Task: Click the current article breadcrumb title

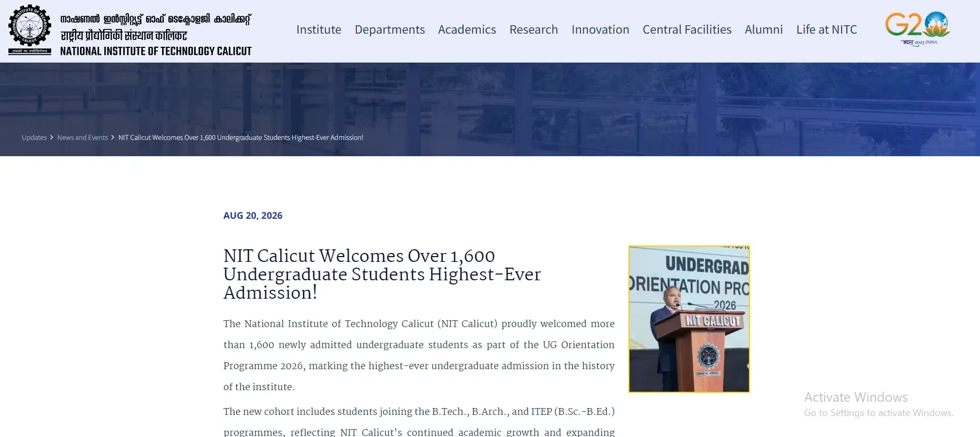Action: 241,138
